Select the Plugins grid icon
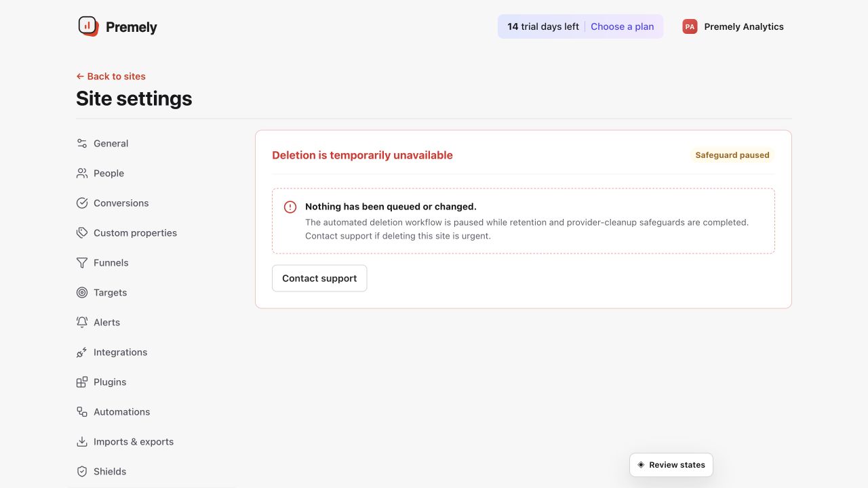 82,382
